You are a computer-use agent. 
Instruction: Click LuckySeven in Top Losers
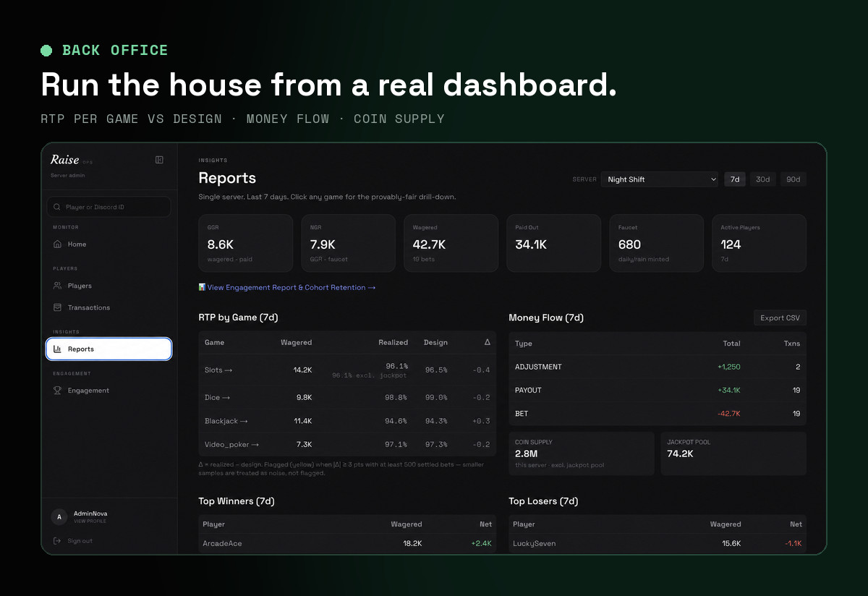(x=534, y=543)
